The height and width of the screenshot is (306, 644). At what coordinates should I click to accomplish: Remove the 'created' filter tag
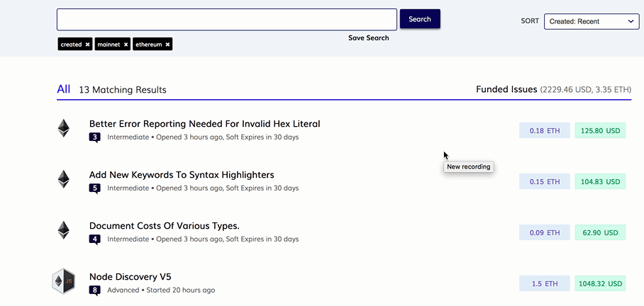point(88,45)
